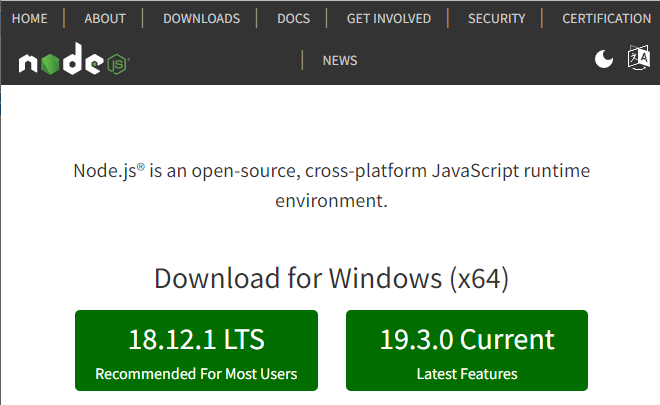The height and width of the screenshot is (405, 660).
Task: Open the language translation picker icon
Action: 638,59
